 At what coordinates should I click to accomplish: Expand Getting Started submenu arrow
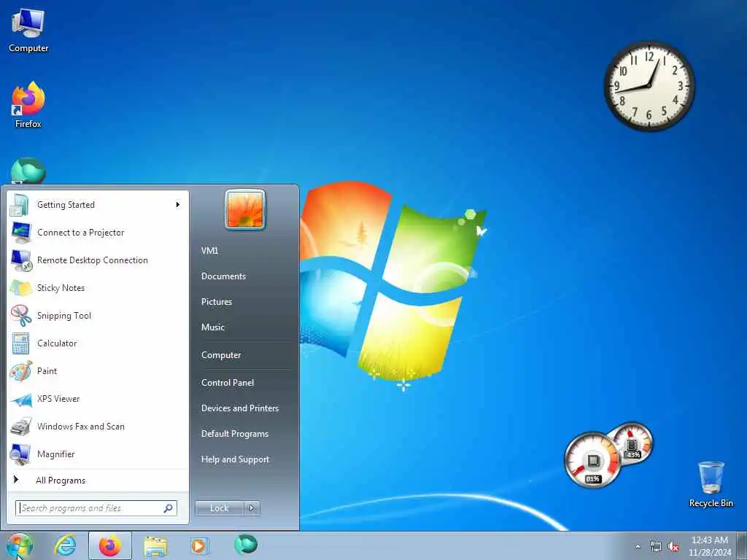click(178, 205)
